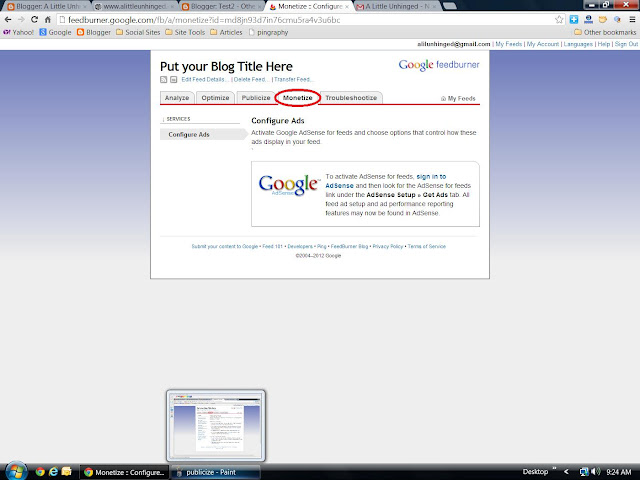Screen dimensions: 640x480
Task: Open a new browser tab
Action: [449, 6]
